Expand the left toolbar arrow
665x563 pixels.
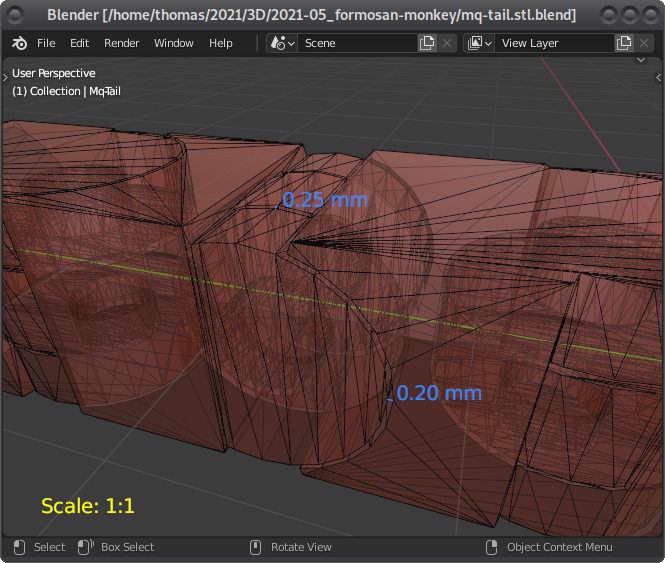point(6,76)
